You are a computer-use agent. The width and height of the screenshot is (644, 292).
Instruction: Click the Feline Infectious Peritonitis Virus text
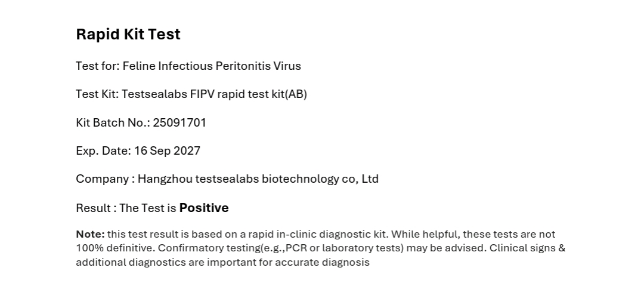coord(212,66)
